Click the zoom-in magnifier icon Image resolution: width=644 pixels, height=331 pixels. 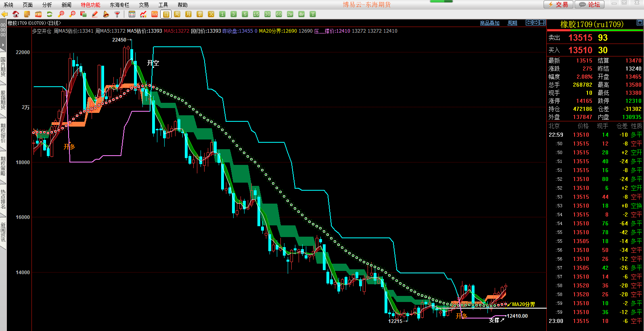click(x=61, y=14)
